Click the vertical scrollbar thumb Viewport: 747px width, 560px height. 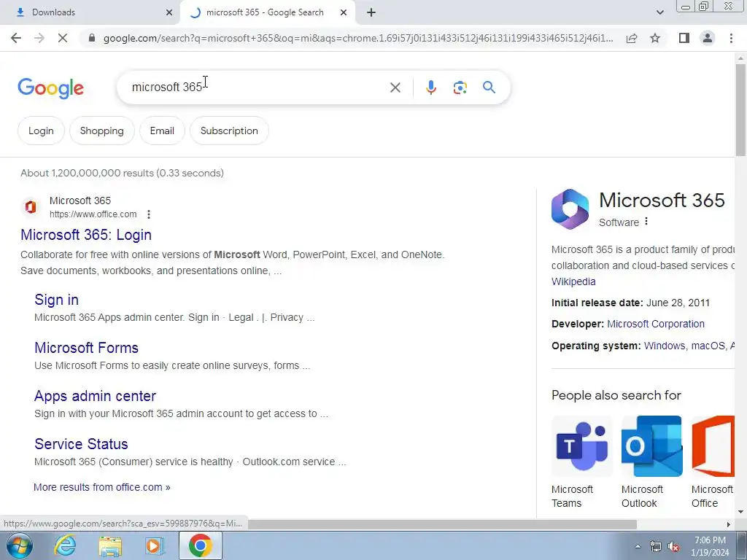click(740, 110)
